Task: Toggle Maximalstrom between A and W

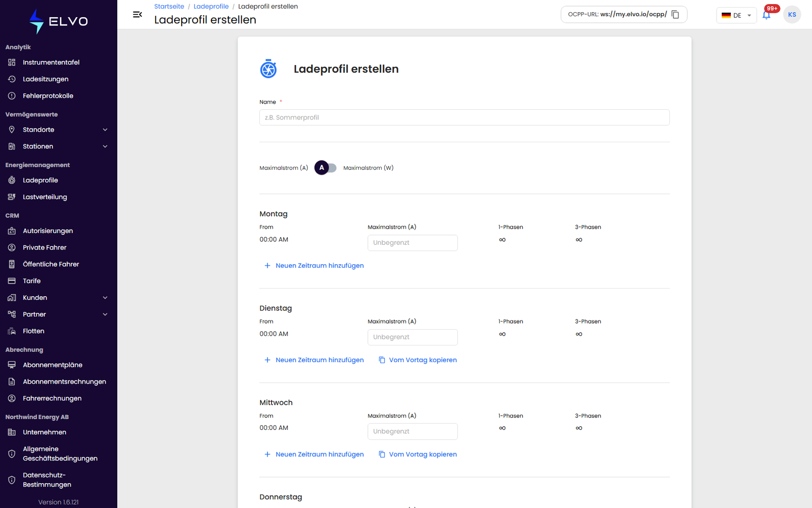Action: coord(325,168)
